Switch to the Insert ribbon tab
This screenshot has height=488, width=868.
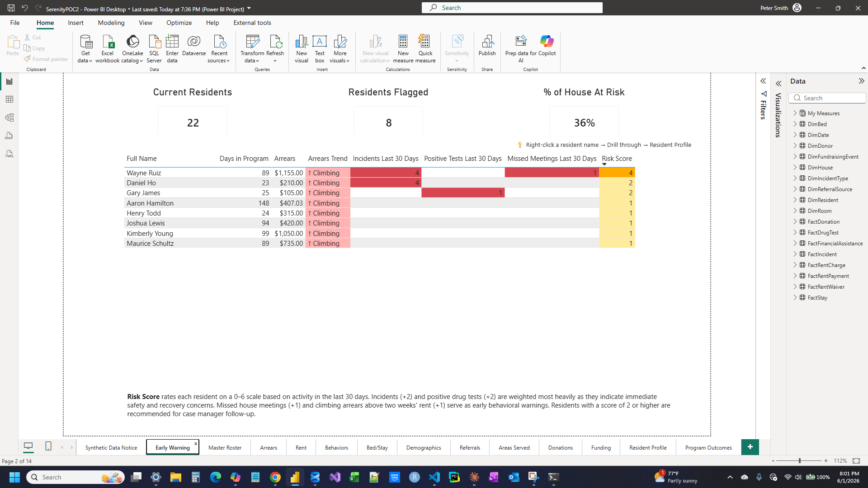(x=75, y=23)
